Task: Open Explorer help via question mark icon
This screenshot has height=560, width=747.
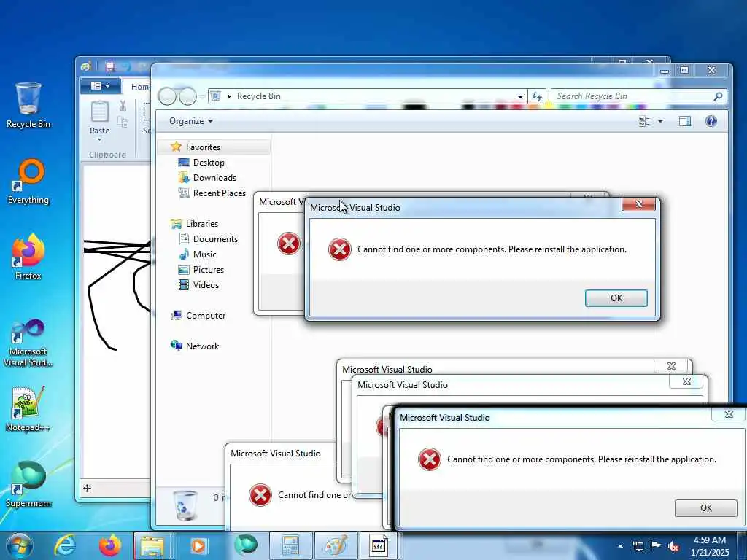Action: pos(711,121)
